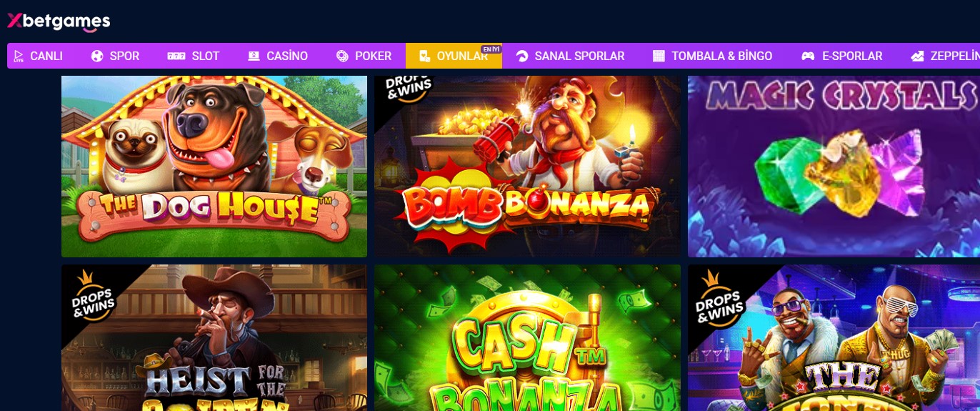Viewport: 980px width, 411px height.
Task: Click the Zeppelin chart icon
Action: [918, 56]
